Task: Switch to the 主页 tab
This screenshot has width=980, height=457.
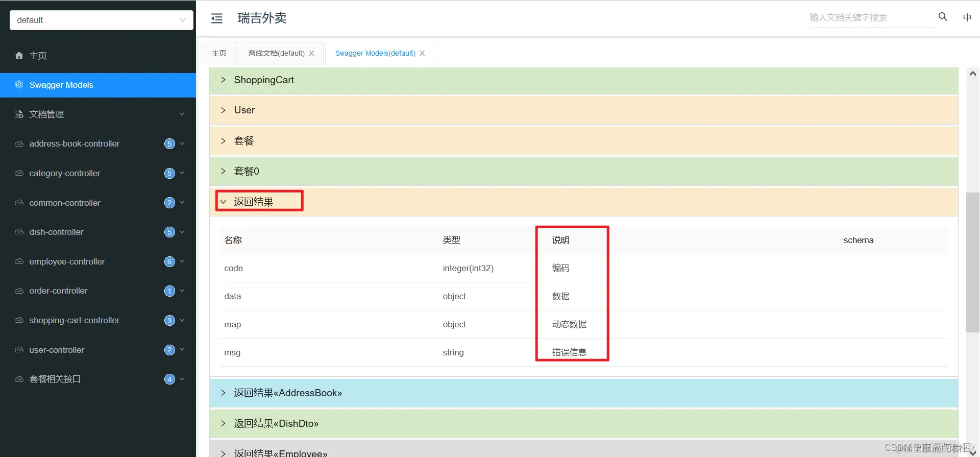Action: coord(219,53)
